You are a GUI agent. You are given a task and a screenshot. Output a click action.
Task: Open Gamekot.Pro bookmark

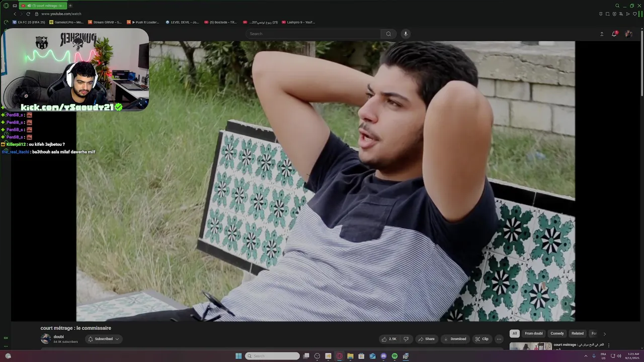tap(66, 22)
